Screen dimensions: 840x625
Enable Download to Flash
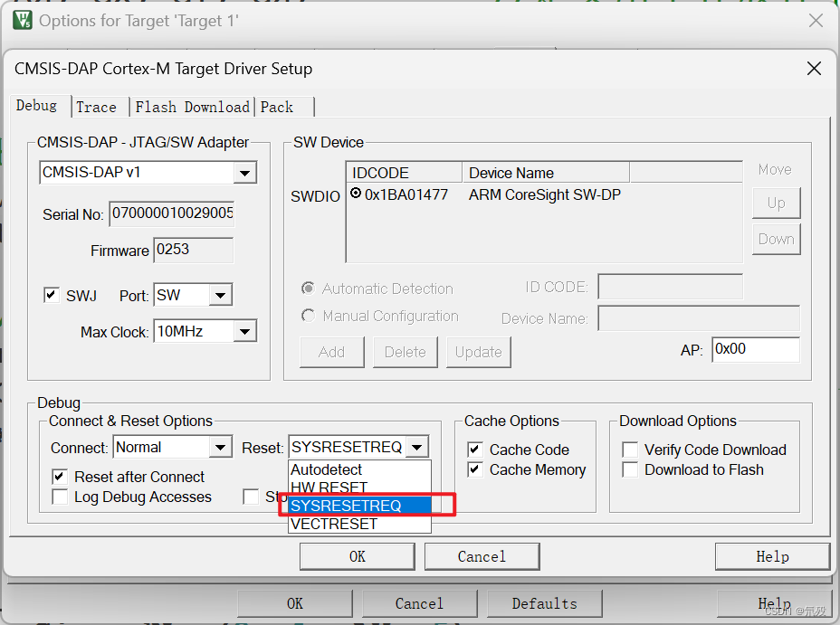(x=631, y=469)
